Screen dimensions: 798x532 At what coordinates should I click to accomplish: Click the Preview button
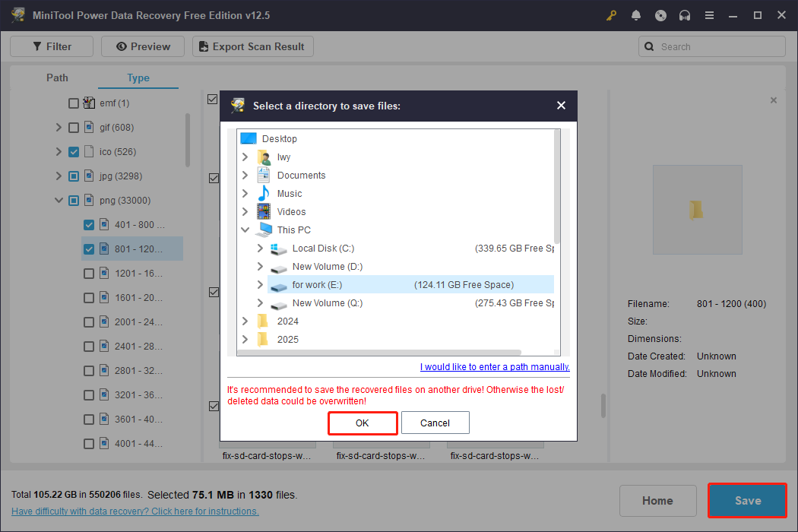143,46
